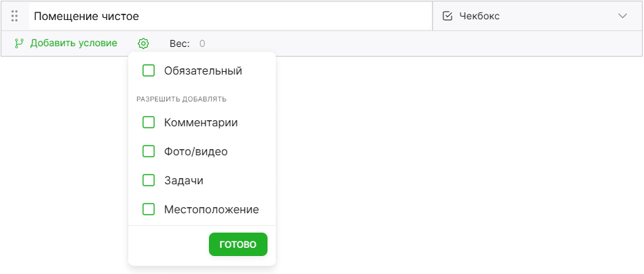The height and width of the screenshot is (274, 644).
Task: Toggle the Фото/видео checkbox square
Action: 148,151
